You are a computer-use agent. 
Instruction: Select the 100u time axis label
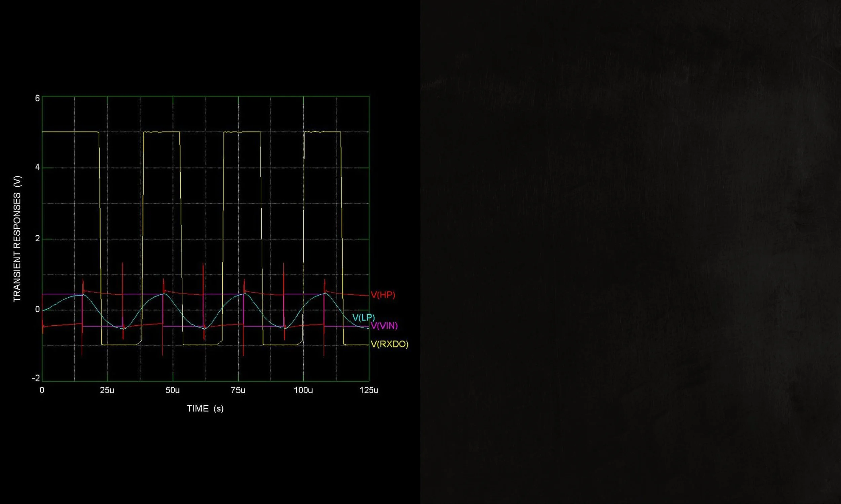pyautogui.click(x=303, y=390)
